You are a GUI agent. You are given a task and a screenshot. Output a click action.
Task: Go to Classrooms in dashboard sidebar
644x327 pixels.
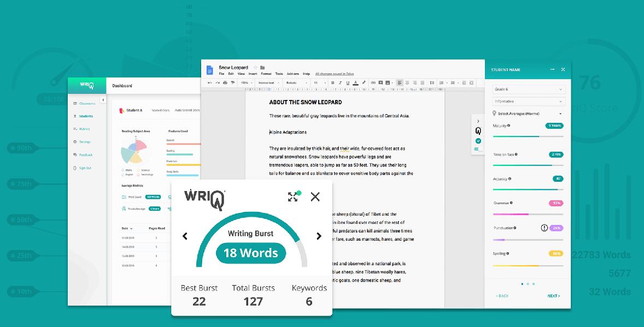click(84, 103)
